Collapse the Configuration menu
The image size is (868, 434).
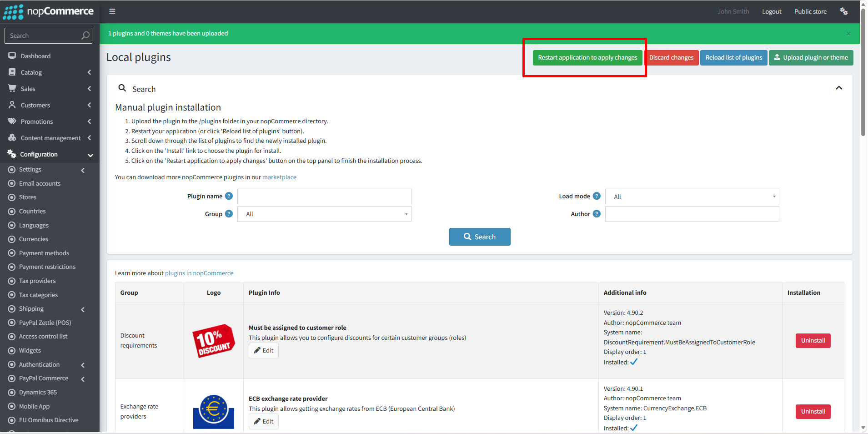90,155
